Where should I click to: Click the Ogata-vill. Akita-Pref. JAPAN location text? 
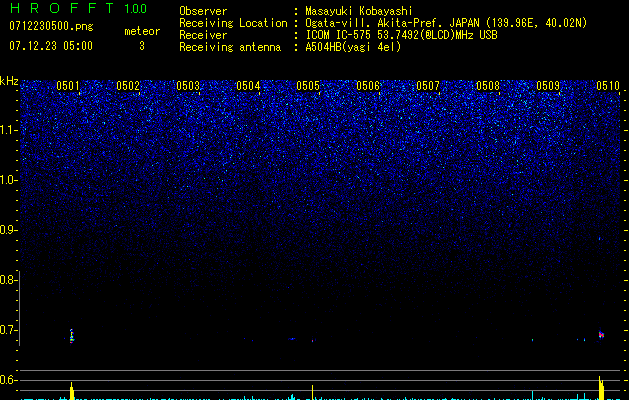[x=446, y=23]
